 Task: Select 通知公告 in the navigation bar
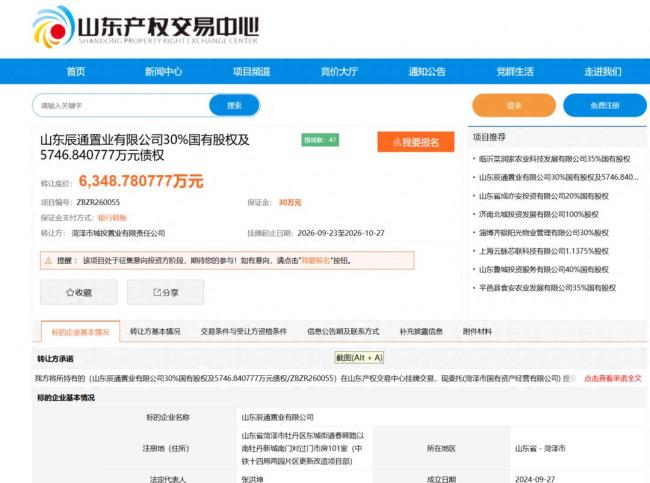(427, 72)
